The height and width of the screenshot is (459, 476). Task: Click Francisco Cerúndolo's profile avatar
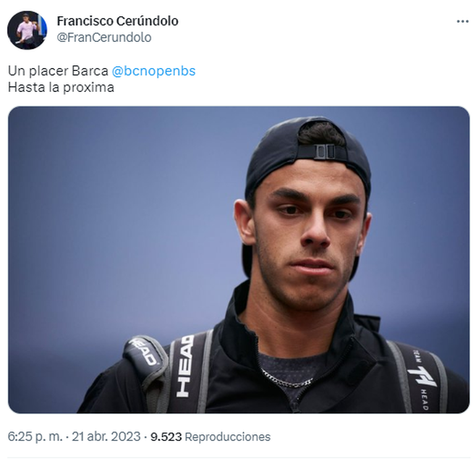point(27,30)
